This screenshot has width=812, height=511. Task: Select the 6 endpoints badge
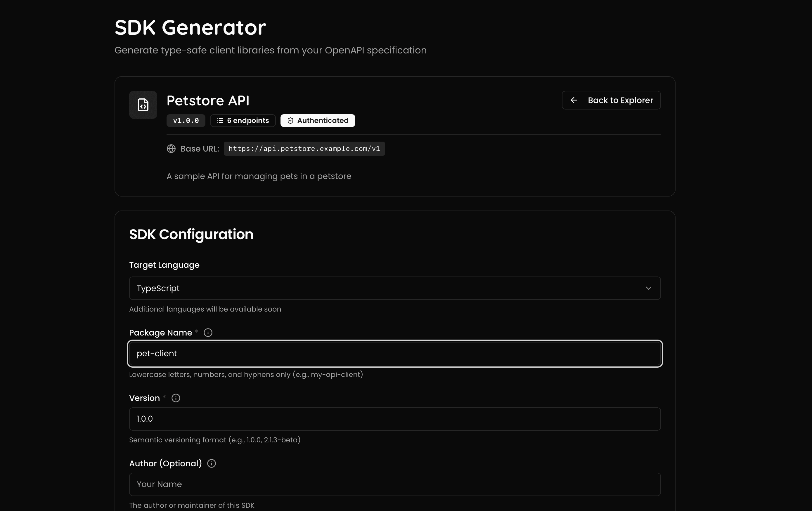point(243,121)
